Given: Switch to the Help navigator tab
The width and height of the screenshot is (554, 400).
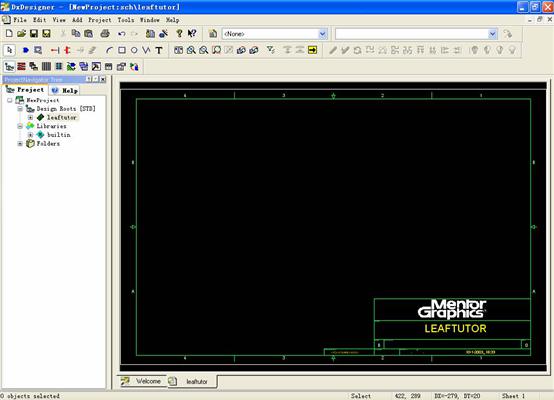Looking at the screenshot, I should pyautogui.click(x=65, y=90).
